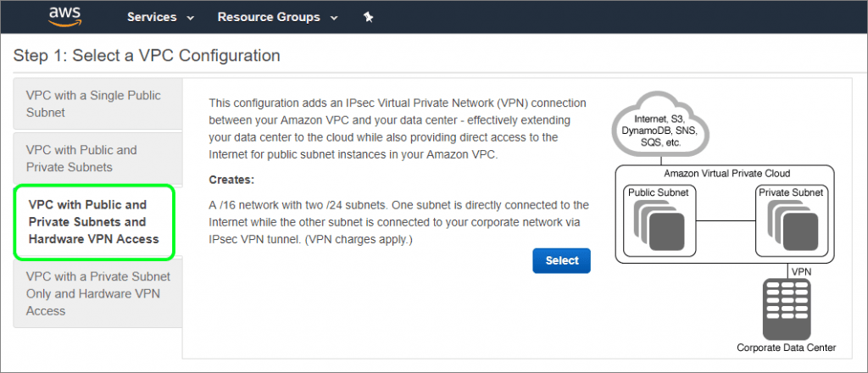Click the Corporate Data Center label
Viewport: 868px width, 373px height.
(786, 348)
